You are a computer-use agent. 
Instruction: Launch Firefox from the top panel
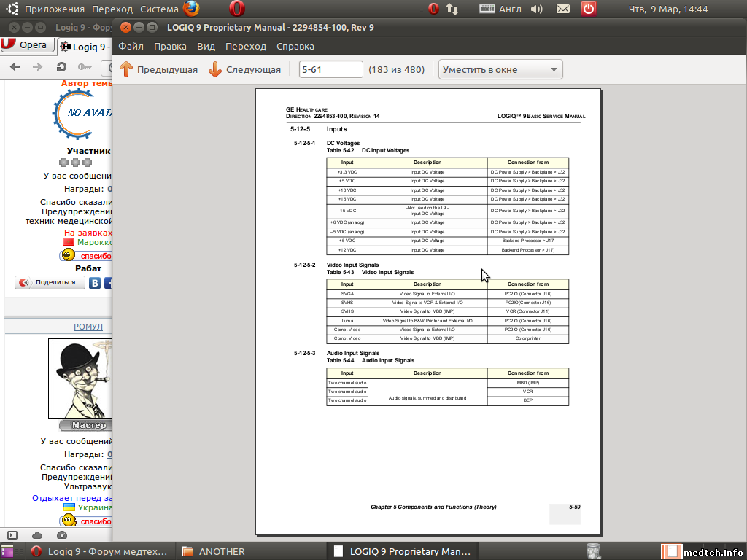191,9
